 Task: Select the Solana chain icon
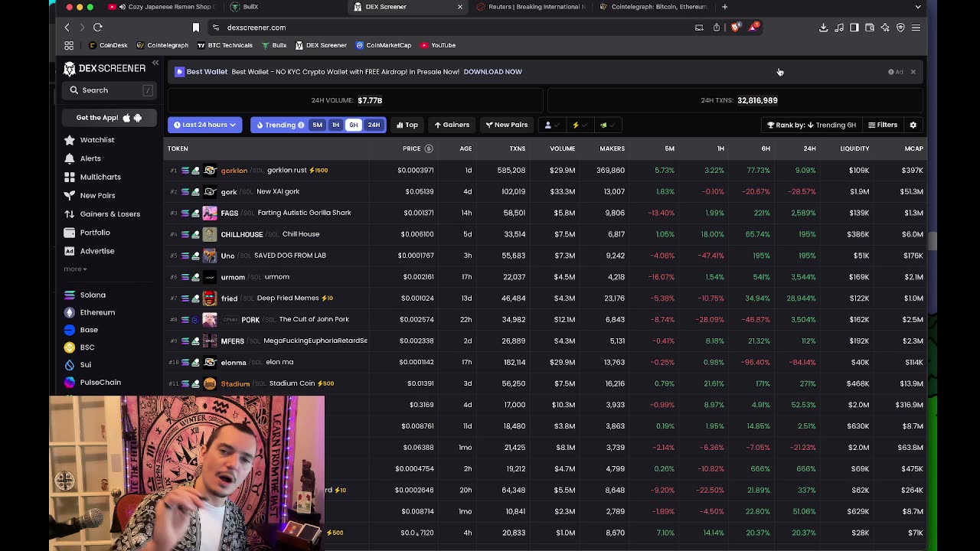pos(70,295)
